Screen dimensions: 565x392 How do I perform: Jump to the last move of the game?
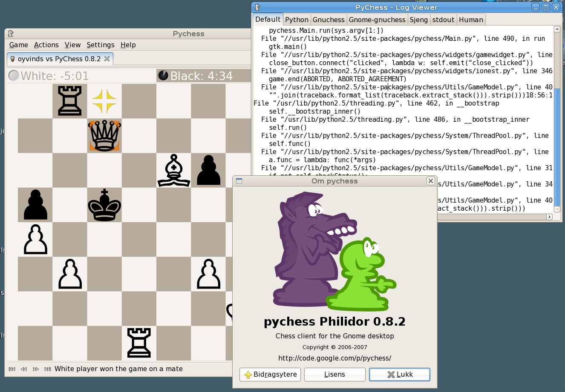48,369
